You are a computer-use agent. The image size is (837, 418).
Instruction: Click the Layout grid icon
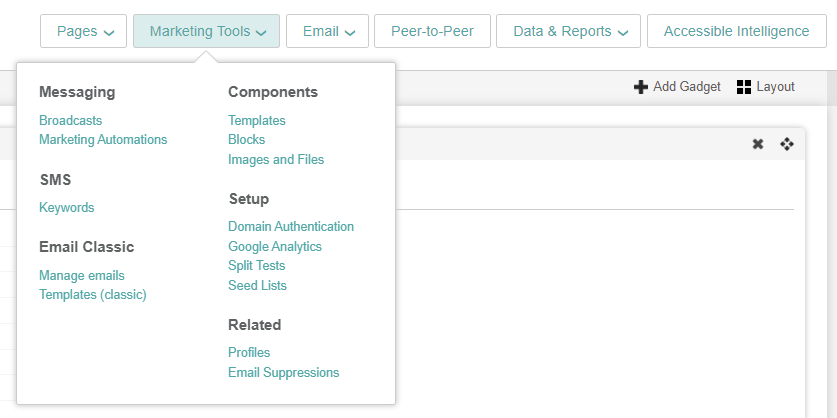coord(743,87)
